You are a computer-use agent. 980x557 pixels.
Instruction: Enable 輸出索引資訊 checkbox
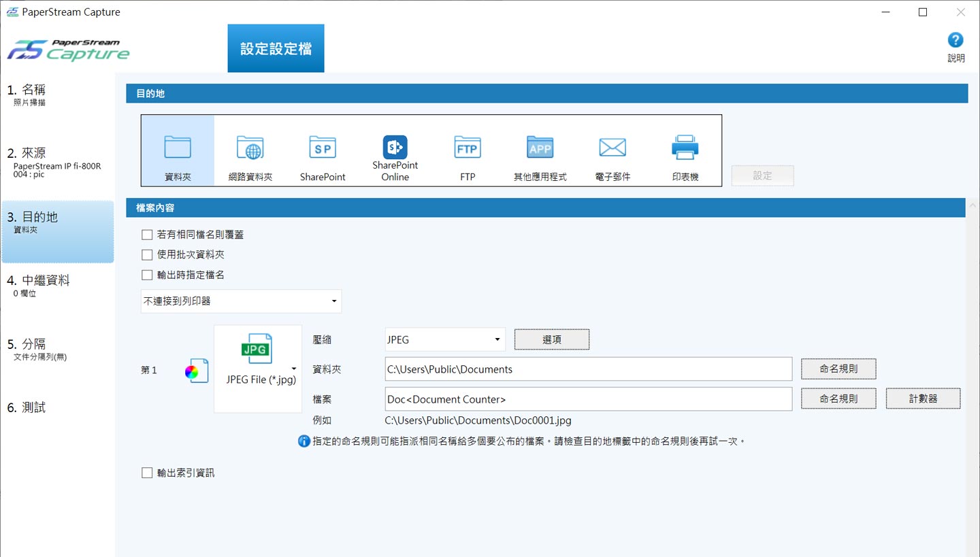[147, 473]
